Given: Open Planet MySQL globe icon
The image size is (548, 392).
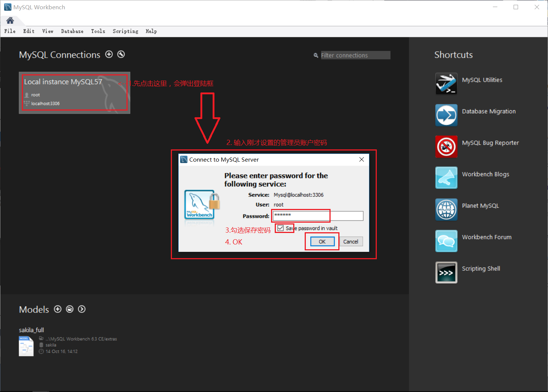Looking at the screenshot, I should point(446,209).
